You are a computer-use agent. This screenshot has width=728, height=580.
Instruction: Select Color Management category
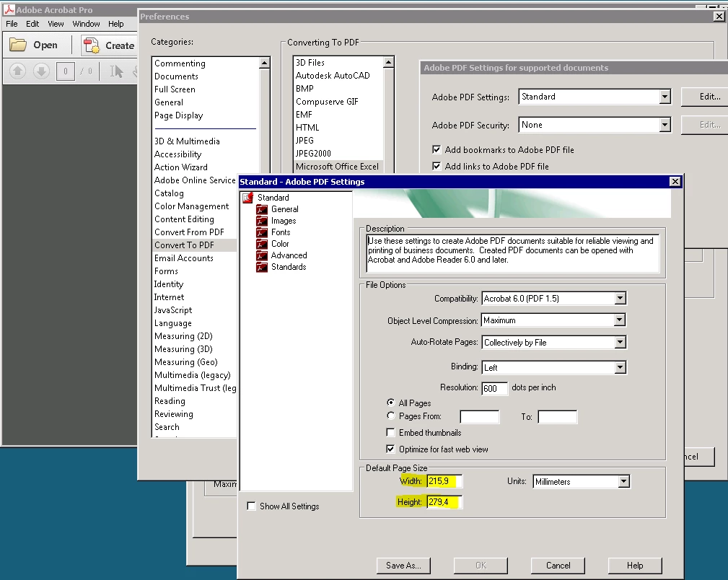191,206
